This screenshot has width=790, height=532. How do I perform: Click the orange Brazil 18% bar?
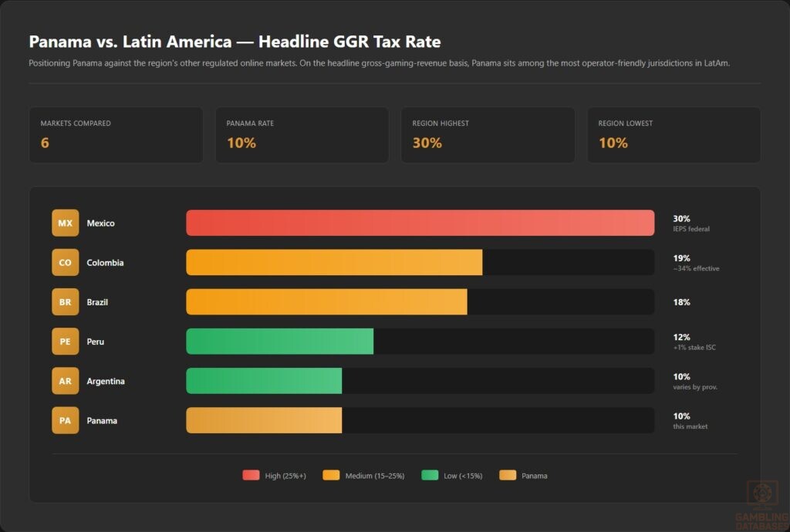(326, 302)
